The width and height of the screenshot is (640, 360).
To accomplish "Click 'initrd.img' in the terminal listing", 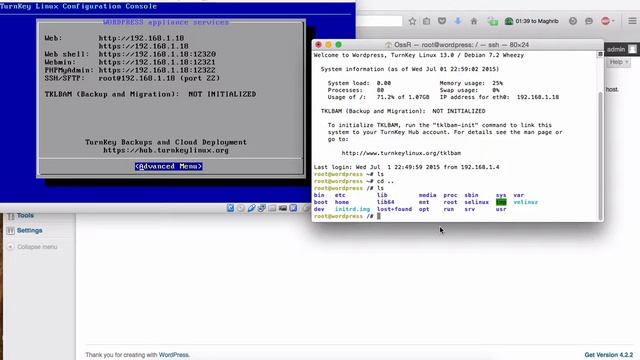I will tap(352, 209).
